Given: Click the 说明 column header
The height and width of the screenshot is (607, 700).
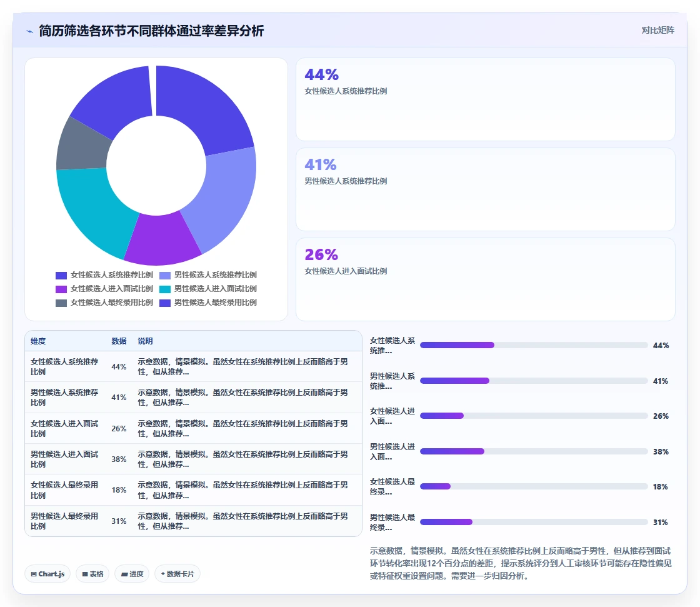Looking at the screenshot, I should 145,341.
